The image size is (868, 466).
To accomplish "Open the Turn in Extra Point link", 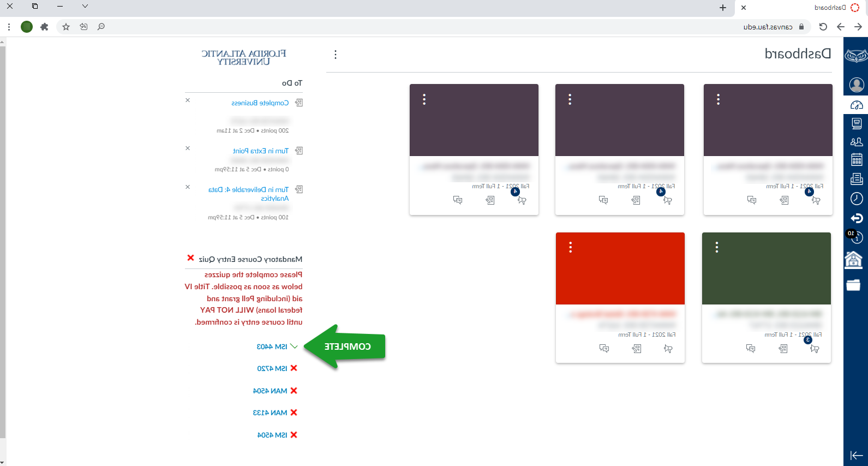I will coord(261,151).
